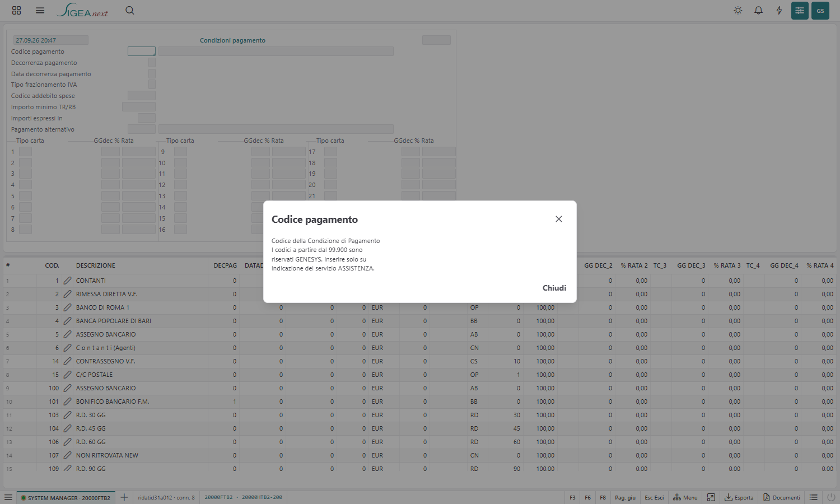Click the expand window icon in status bar
This screenshot has width=840, height=504.
[x=711, y=497]
